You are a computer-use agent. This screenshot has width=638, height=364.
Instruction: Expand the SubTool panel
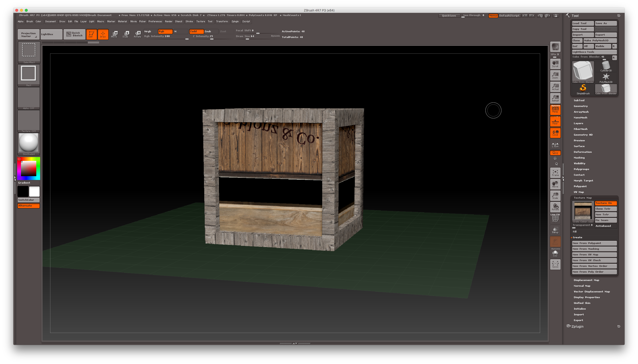point(579,100)
